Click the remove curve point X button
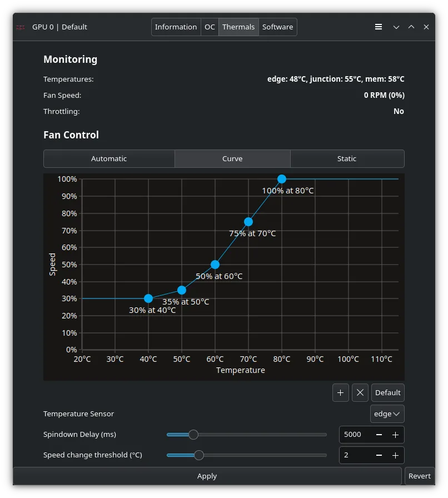Image resolution: width=448 pixels, height=498 pixels. pyautogui.click(x=360, y=392)
